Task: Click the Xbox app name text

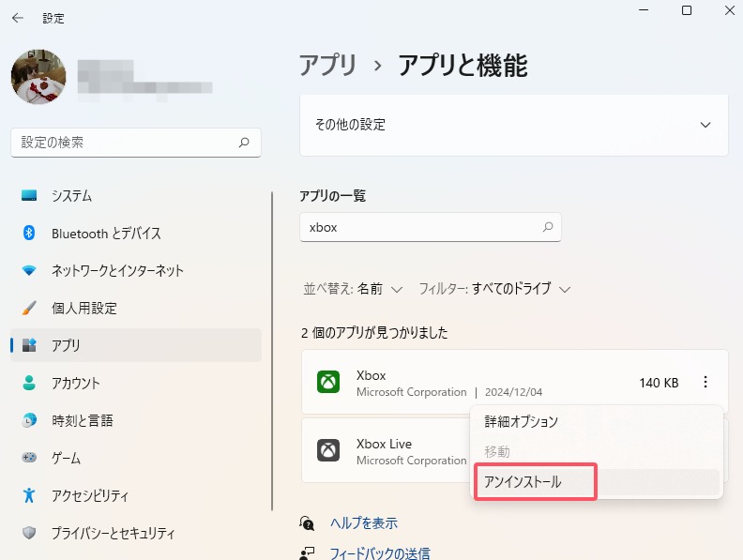Action: (x=371, y=376)
